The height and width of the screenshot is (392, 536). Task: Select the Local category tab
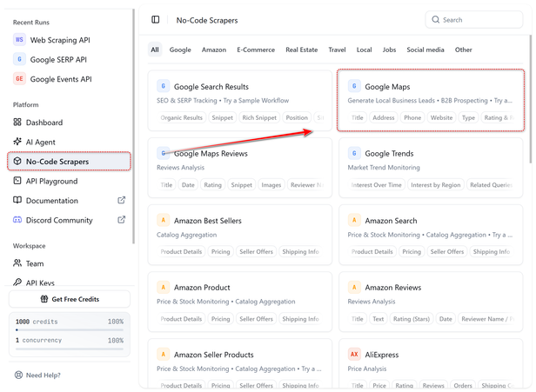pos(364,50)
